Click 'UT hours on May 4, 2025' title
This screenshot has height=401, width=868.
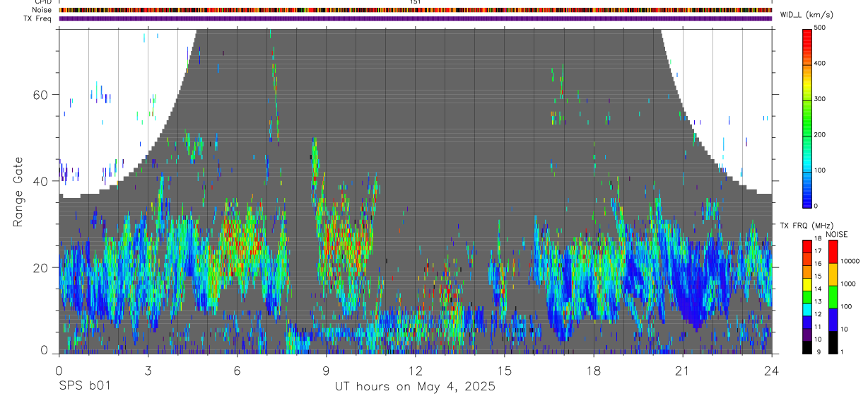415,387
